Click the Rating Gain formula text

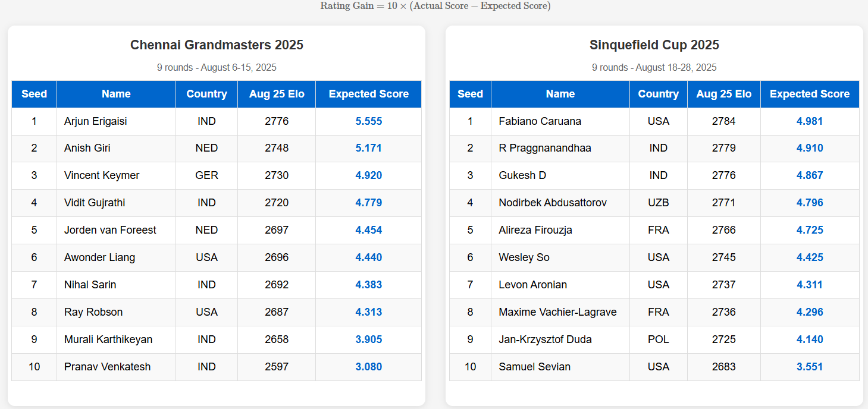tap(435, 6)
